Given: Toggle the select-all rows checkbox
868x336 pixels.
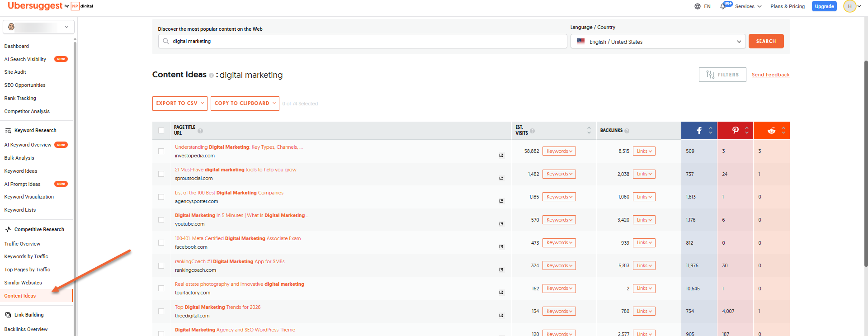Looking at the screenshot, I should (x=161, y=131).
